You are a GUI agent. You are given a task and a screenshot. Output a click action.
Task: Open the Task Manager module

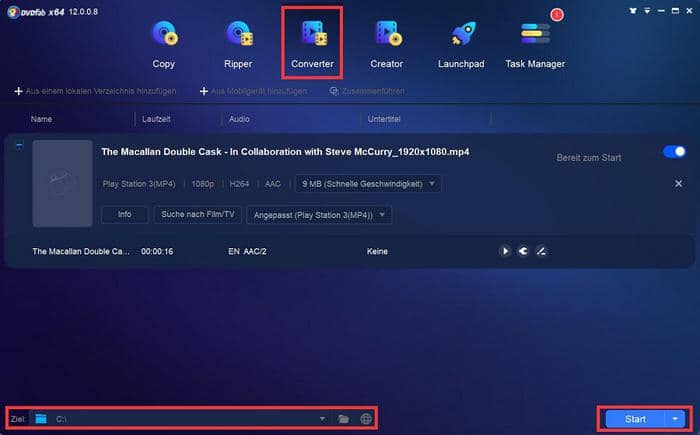pyautogui.click(x=535, y=44)
